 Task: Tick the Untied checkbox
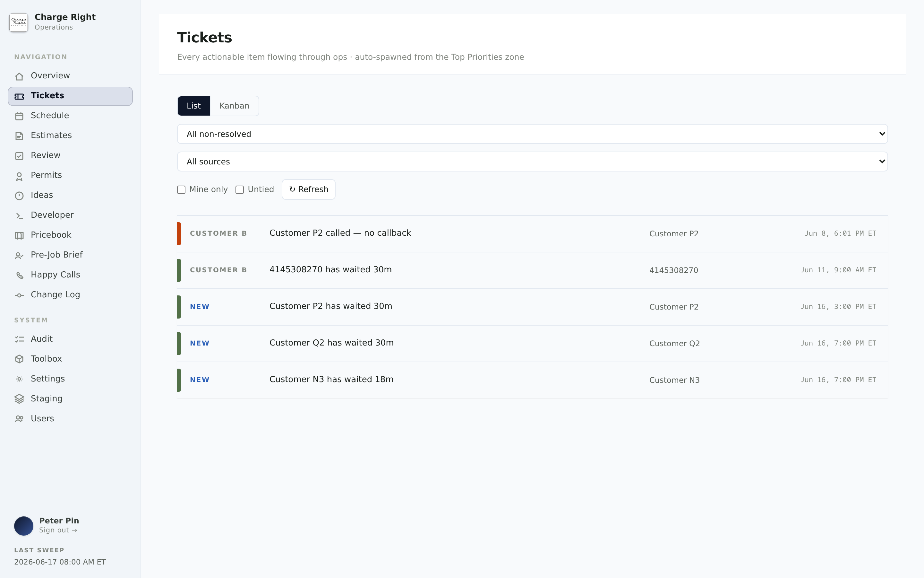[x=240, y=189]
